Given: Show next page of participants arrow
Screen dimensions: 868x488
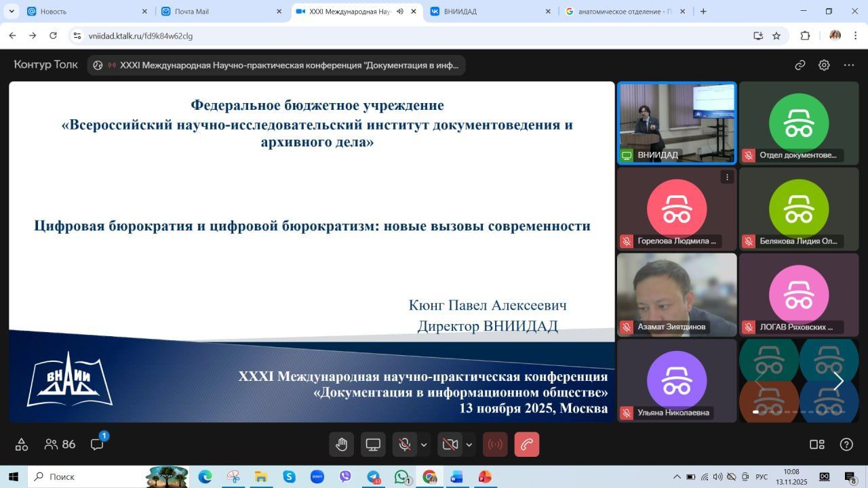Looking at the screenshot, I should [838, 381].
